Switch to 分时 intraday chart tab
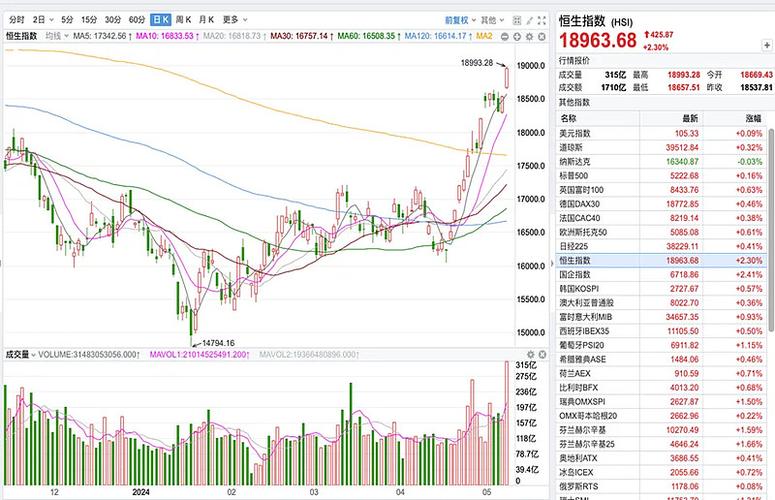The width and height of the screenshot is (775, 500). click(16, 20)
